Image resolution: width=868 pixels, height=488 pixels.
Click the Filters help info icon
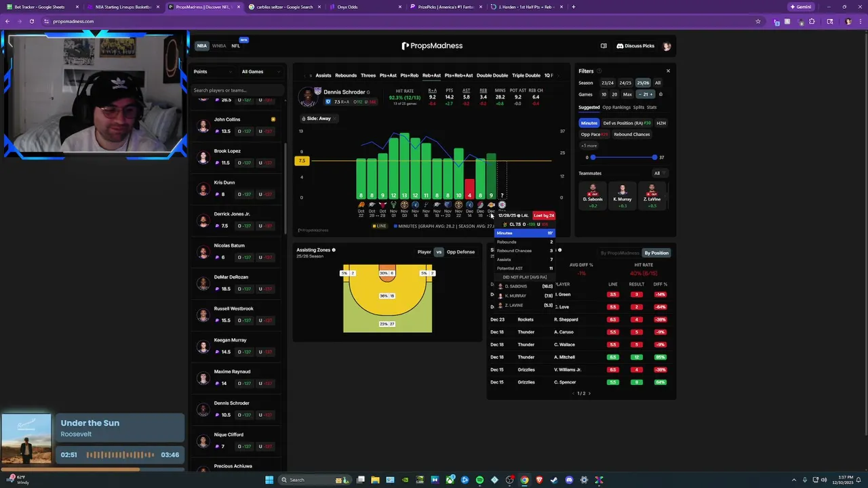(599, 71)
